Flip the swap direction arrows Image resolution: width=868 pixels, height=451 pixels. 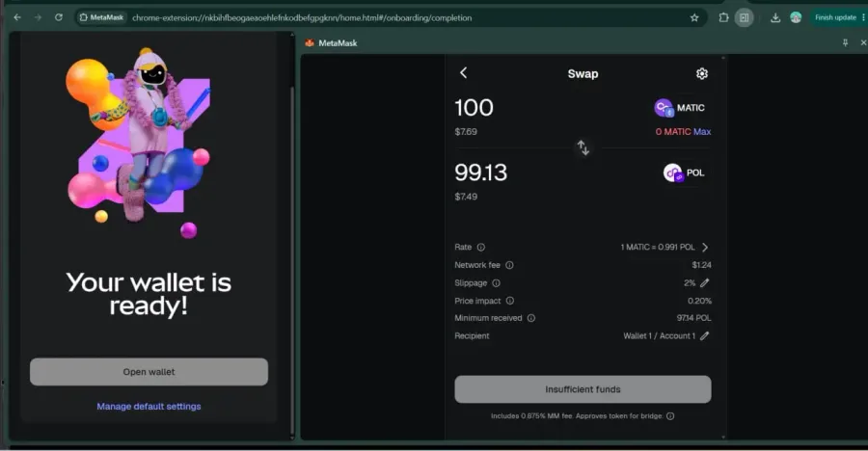(583, 147)
